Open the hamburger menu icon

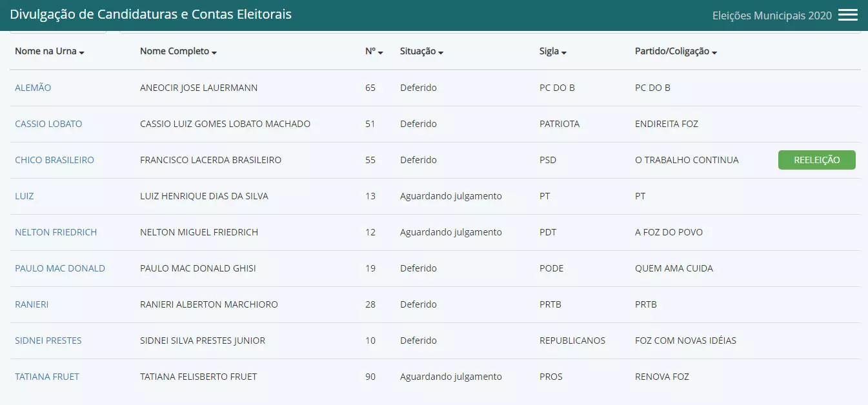click(x=847, y=15)
